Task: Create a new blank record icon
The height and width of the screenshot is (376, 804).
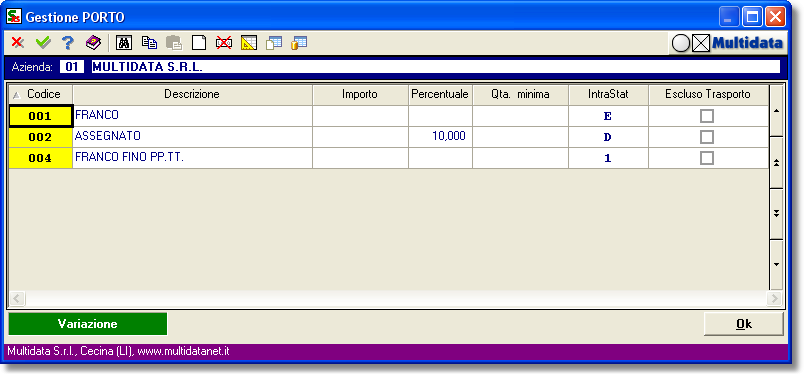Action: (x=199, y=43)
